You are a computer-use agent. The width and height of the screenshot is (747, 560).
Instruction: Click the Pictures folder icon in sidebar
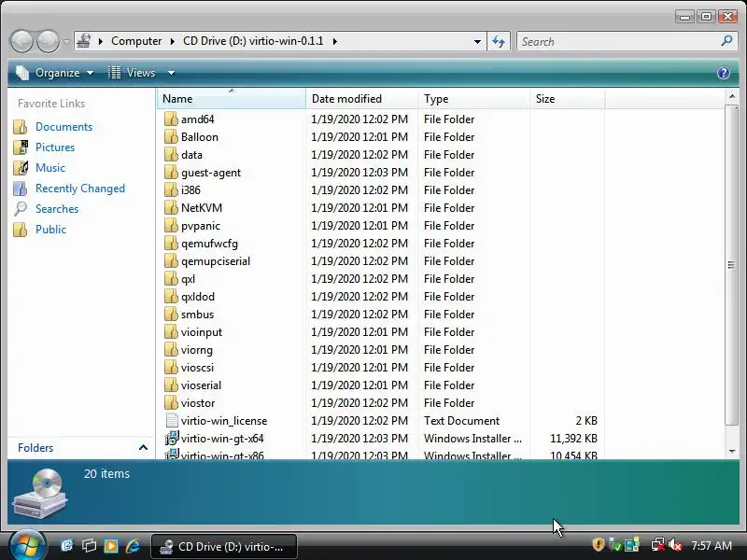[21, 147]
